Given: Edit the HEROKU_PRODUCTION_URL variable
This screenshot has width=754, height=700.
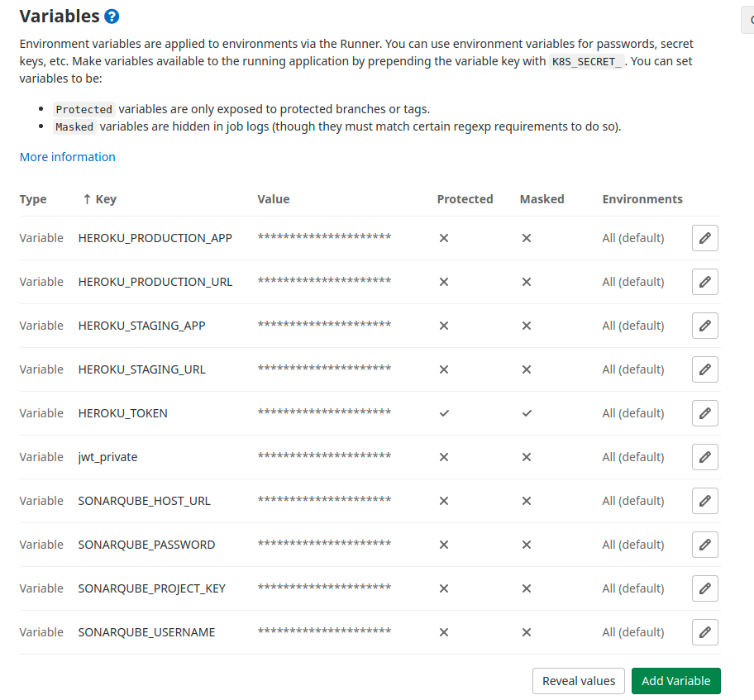Looking at the screenshot, I should 704,282.
